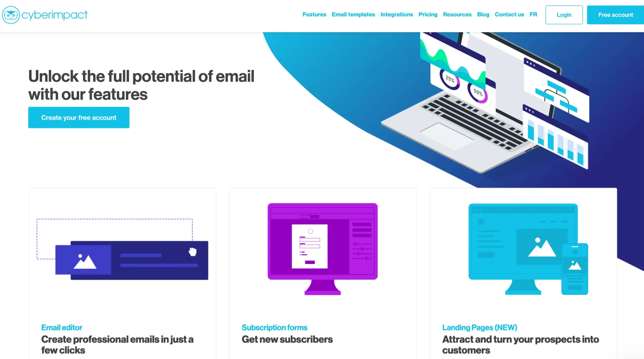Viewport: 644px width, 359px height.
Task: Click the Contact us navigation link
Action: [509, 15]
